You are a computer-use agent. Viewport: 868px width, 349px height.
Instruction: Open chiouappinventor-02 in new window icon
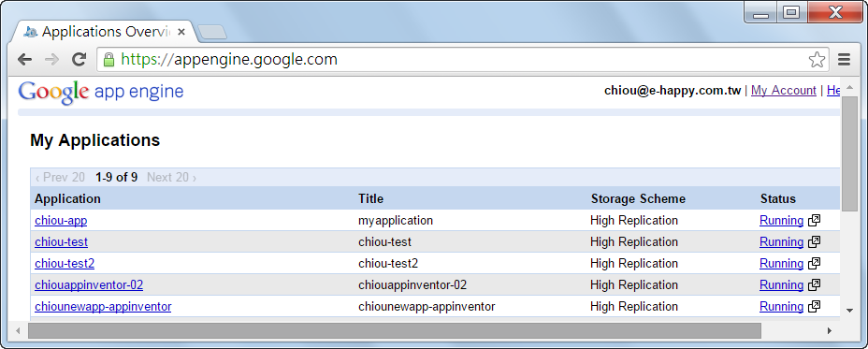coord(814,285)
